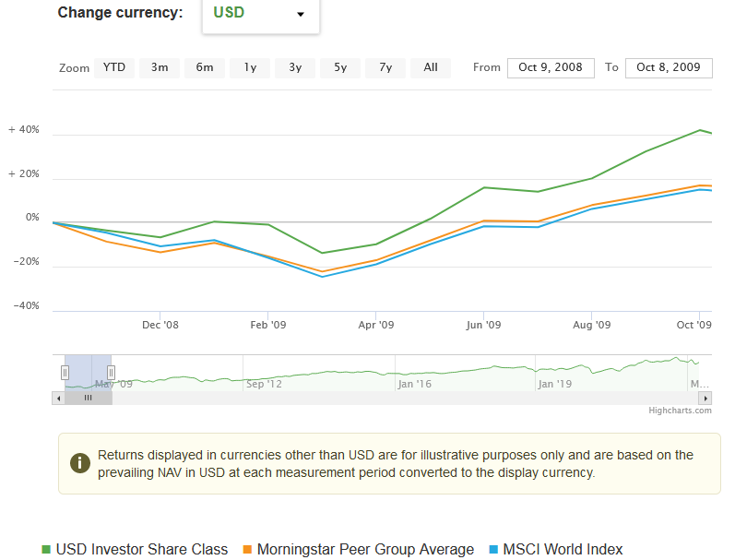The width and height of the screenshot is (735, 560).
Task: Click "Jan '16" in the navigator
Action: (414, 384)
